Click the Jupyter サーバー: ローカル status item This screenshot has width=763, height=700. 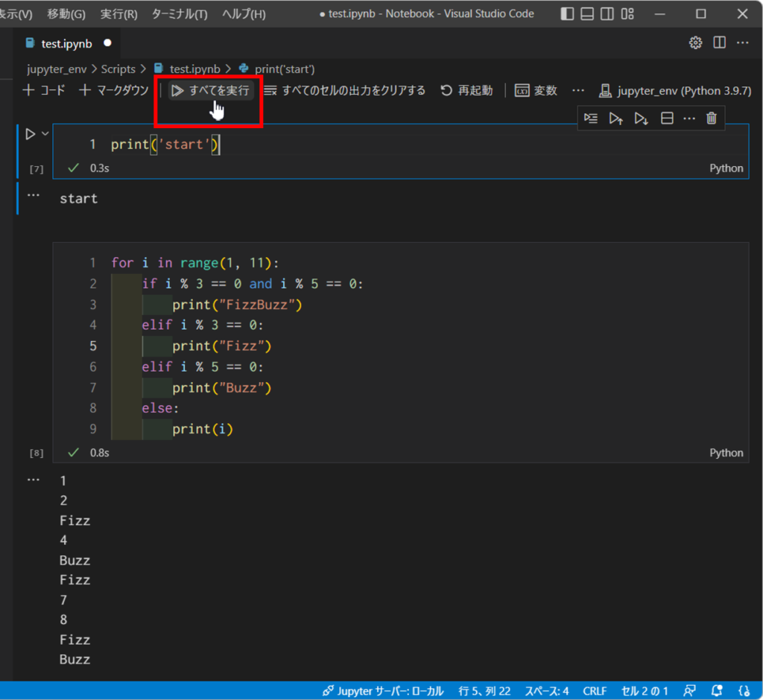(x=382, y=691)
